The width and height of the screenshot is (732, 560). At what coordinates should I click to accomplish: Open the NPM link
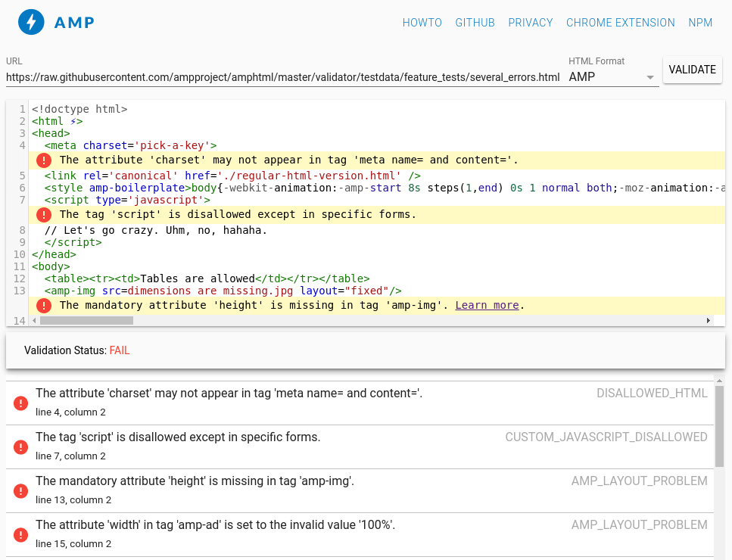tap(700, 23)
